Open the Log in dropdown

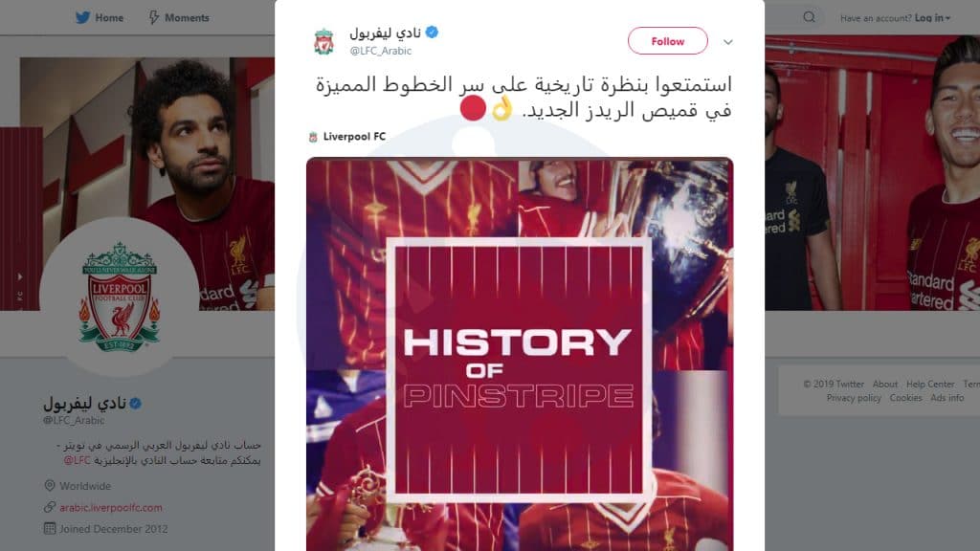coord(932,18)
